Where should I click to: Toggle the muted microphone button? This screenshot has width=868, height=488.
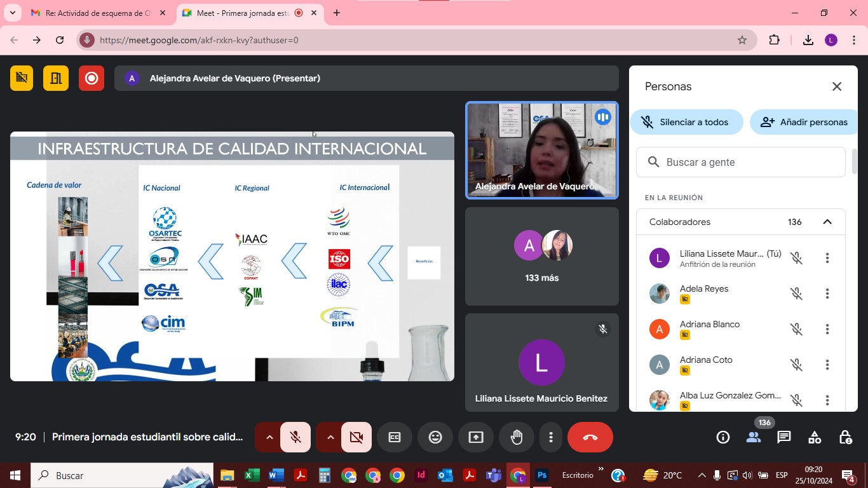pyautogui.click(x=295, y=437)
